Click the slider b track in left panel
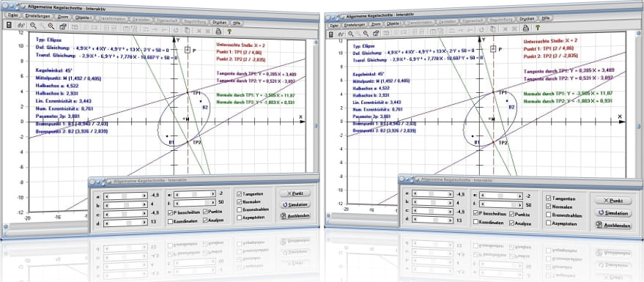 [x=125, y=204]
